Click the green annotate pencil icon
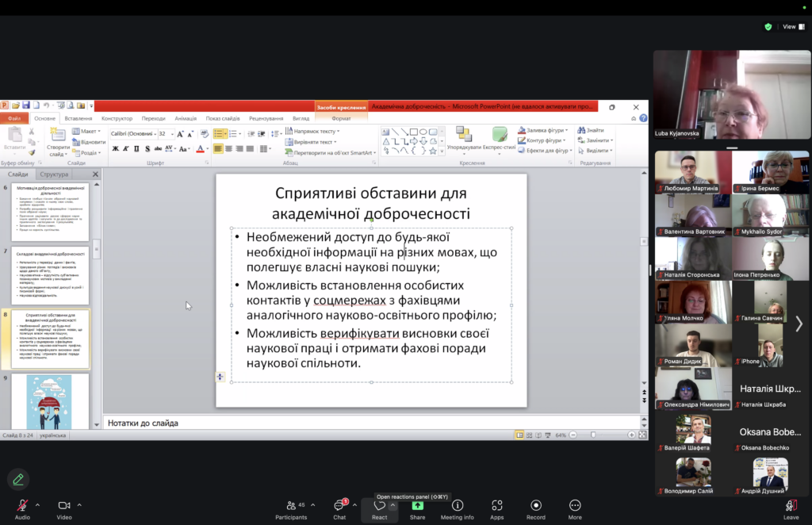Image resolution: width=812 pixels, height=525 pixels. 18,479
